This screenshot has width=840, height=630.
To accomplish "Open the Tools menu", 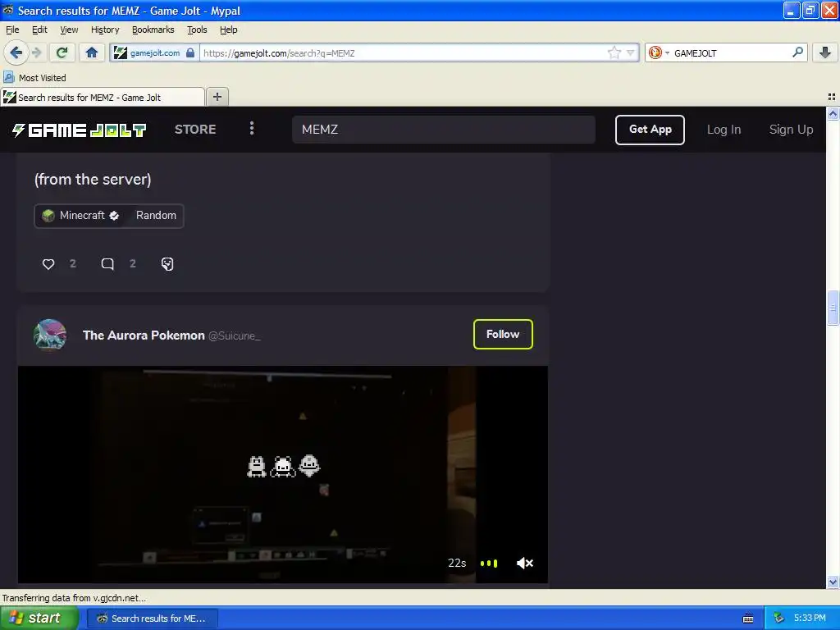I will 197,30.
